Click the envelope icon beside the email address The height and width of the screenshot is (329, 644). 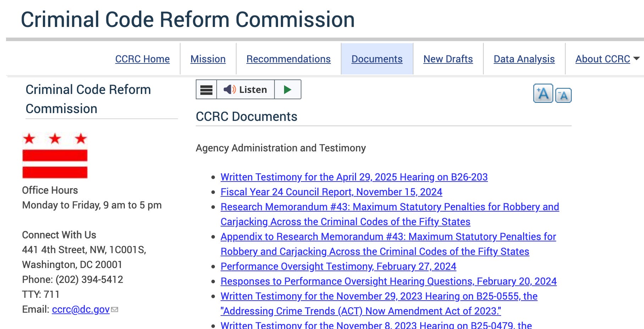click(115, 310)
